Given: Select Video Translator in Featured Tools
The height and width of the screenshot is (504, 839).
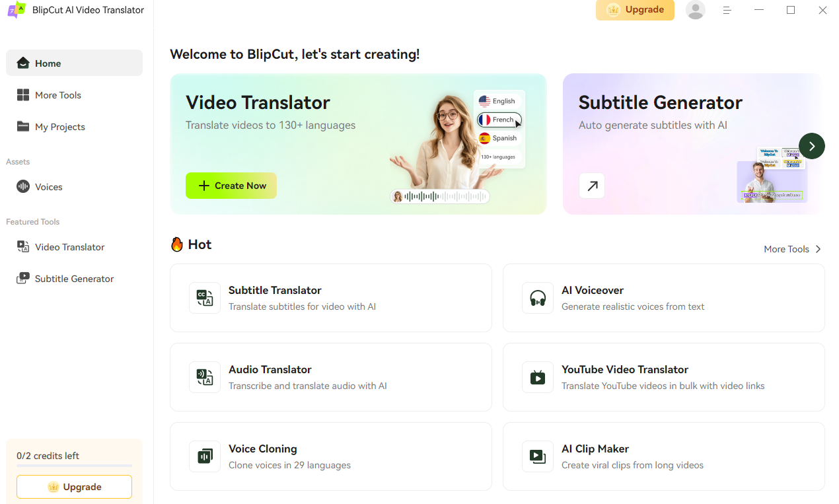Looking at the screenshot, I should [x=74, y=247].
